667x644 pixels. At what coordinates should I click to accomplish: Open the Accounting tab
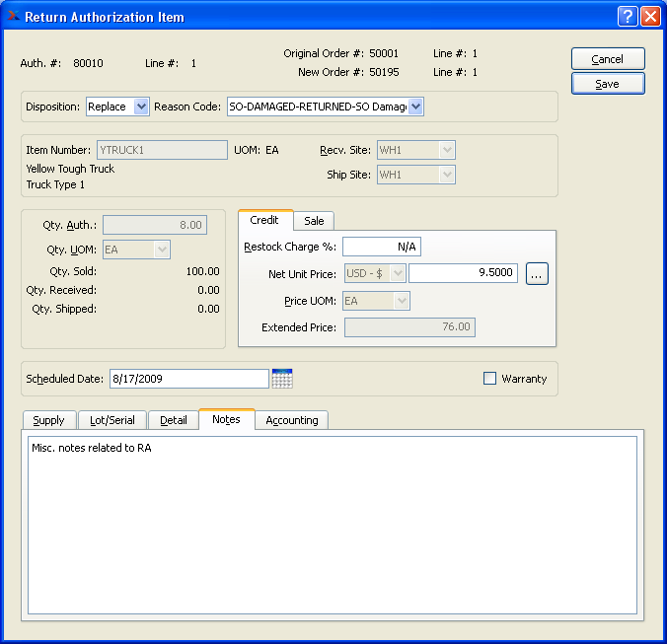coord(292,420)
